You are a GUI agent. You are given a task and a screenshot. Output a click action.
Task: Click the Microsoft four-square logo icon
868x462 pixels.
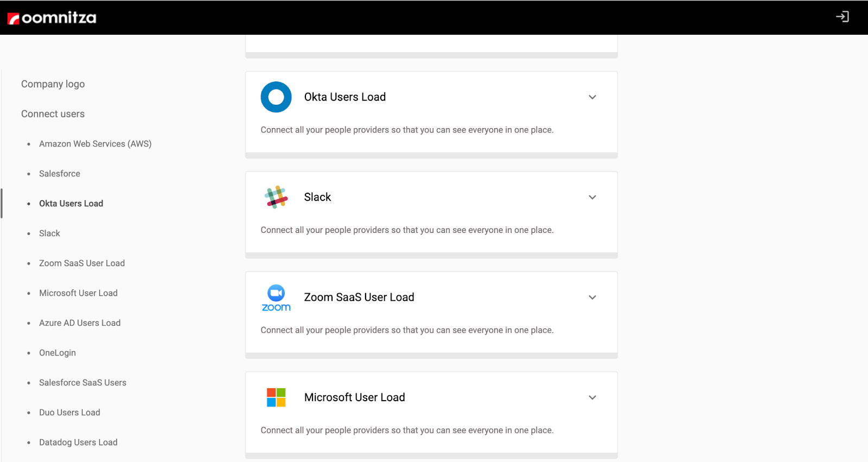[276, 397]
